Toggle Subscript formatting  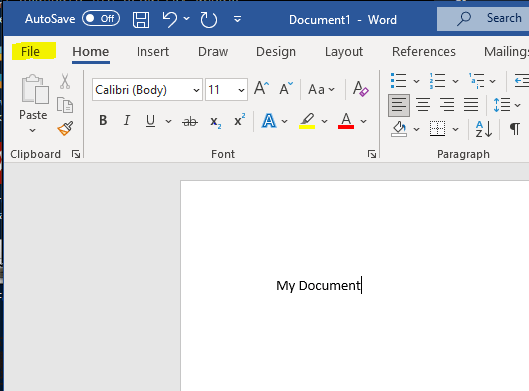[x=215, y=122]
